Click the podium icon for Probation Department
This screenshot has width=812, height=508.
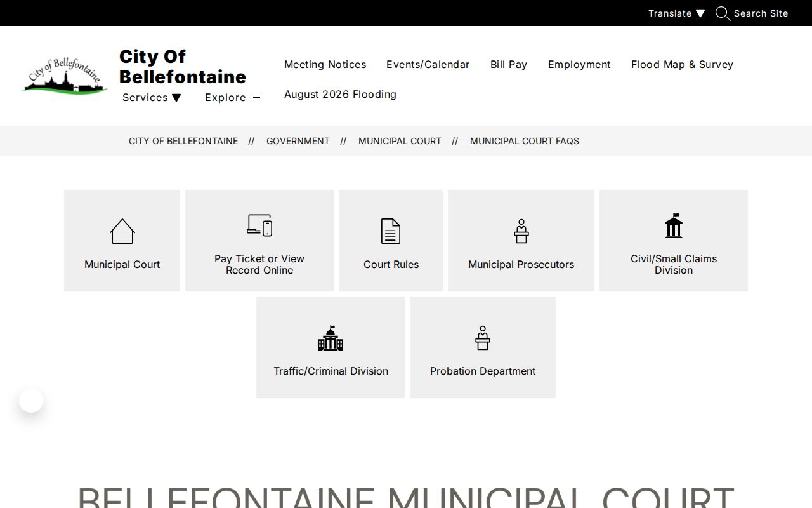(483, 338)
